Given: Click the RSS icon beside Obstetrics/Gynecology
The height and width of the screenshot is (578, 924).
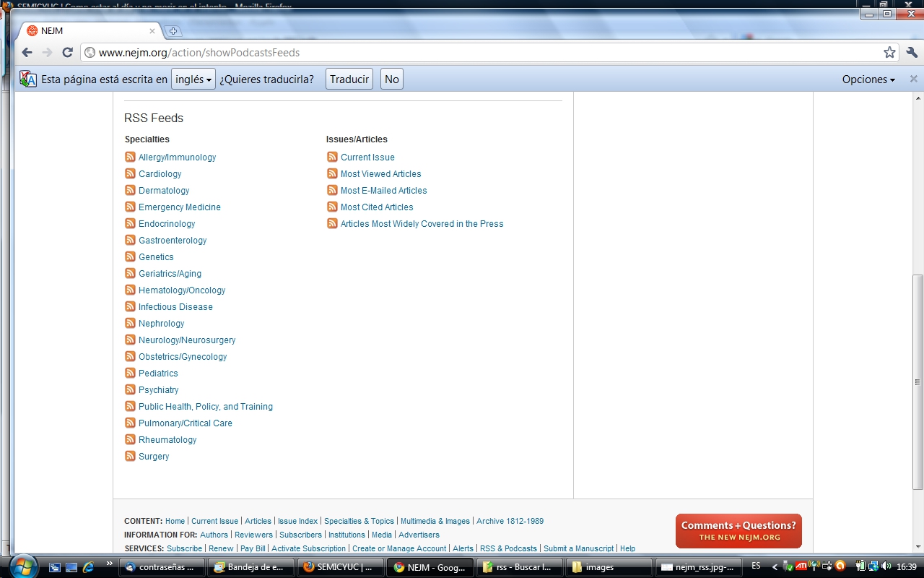Looking at the screenshot, I should [130, 356].
